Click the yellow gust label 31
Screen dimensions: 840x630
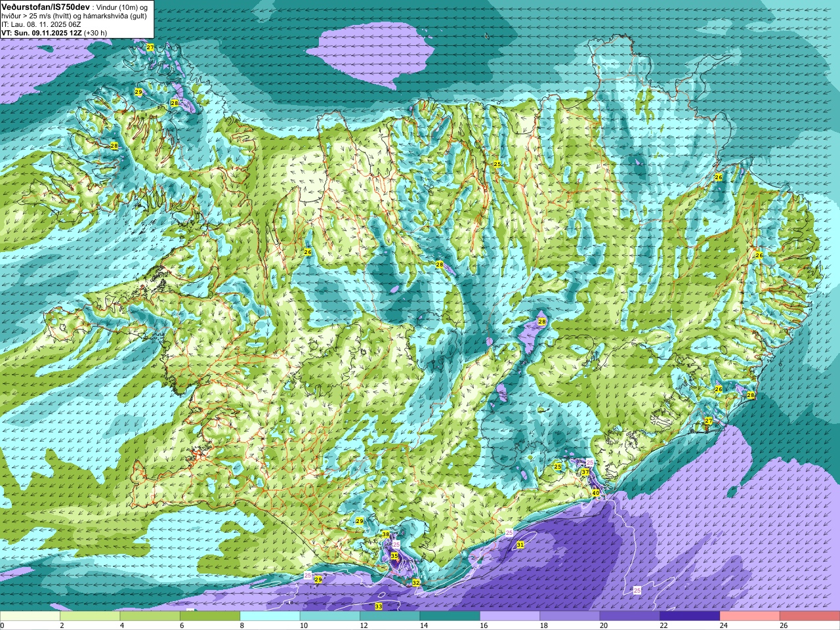pos(520,545)
